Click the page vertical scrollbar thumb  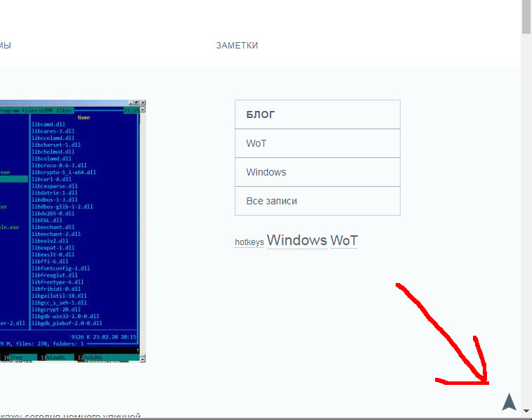point(526,17)
